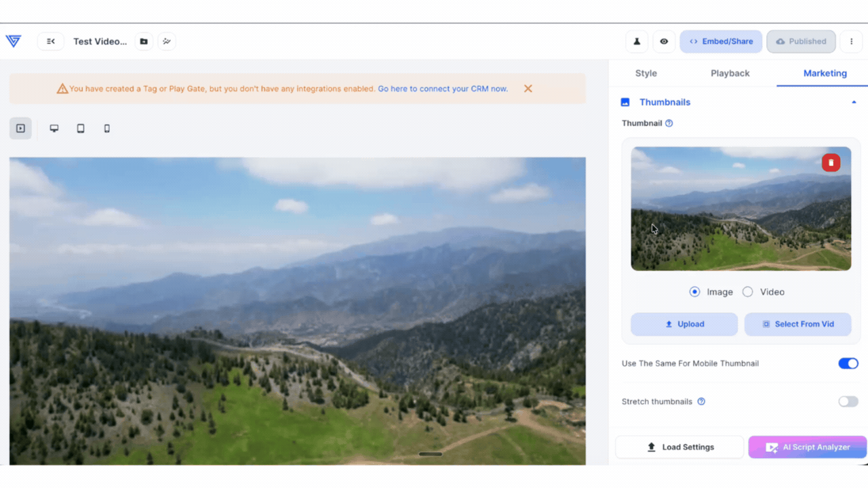Viewport: 868px width, 488px height.
Task: Preview video with the eye icon
Action: (x=664, y=41)
